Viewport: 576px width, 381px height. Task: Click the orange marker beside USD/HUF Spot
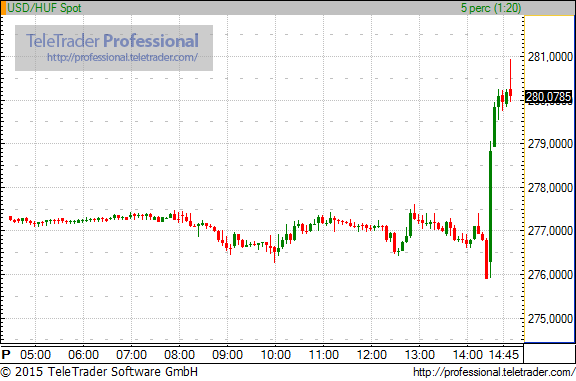point(3,8)
